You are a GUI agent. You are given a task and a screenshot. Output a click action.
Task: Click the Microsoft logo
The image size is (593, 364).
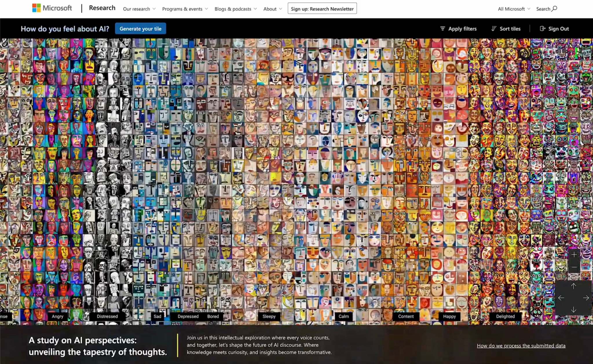point(52,8)
